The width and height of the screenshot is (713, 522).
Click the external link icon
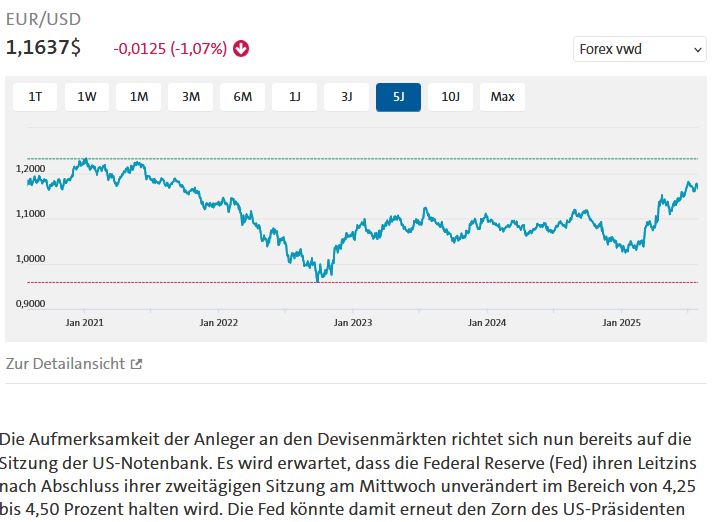(x=136, y=363)
